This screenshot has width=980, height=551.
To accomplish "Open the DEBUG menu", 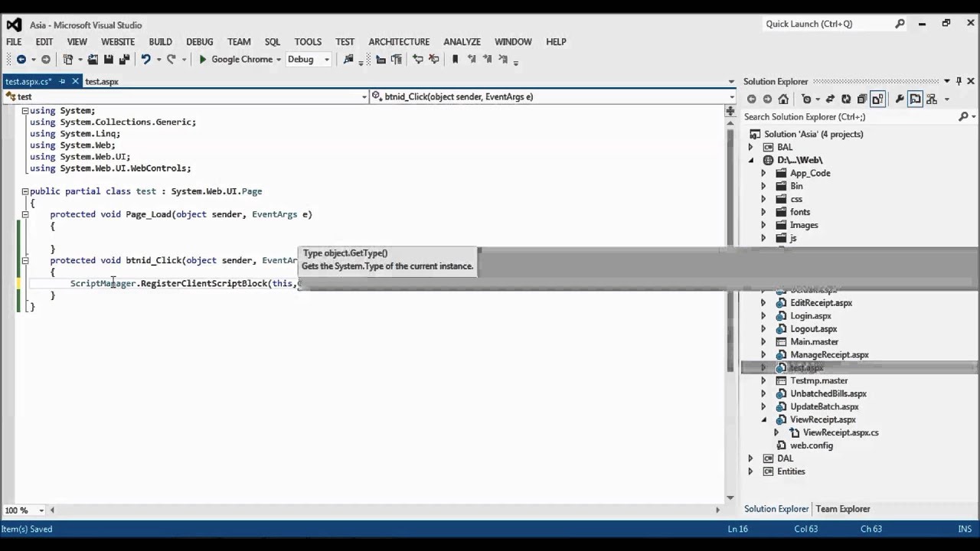I will [x=200, y=41].
